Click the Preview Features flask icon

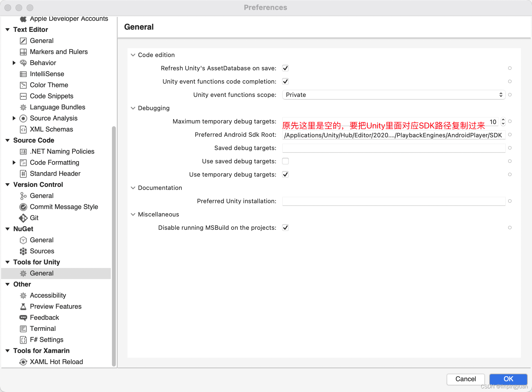[x=23, y=306]
